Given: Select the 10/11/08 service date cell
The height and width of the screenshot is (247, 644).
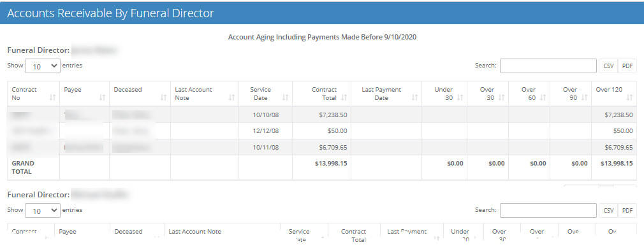Looking at the screenshot, I should (x=265, y=147).
